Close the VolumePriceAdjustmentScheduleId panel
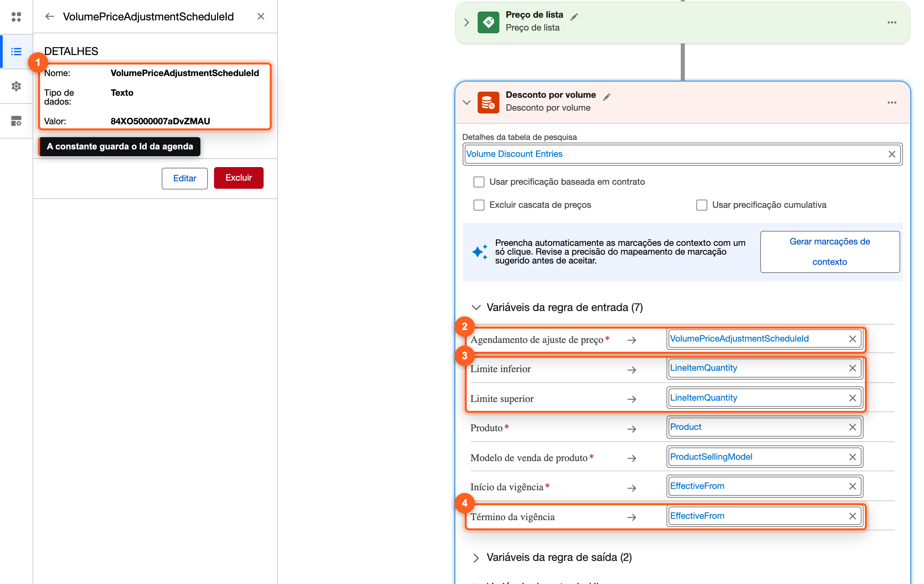The width and height of the screenshot is (924, 584). pos(261,17)
